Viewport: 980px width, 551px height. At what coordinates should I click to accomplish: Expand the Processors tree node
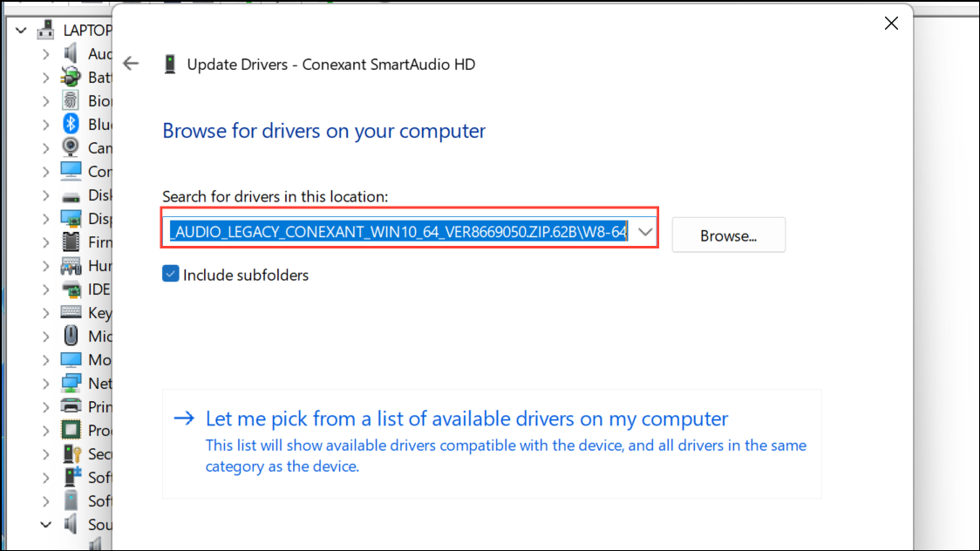click(x=45, y=431)
